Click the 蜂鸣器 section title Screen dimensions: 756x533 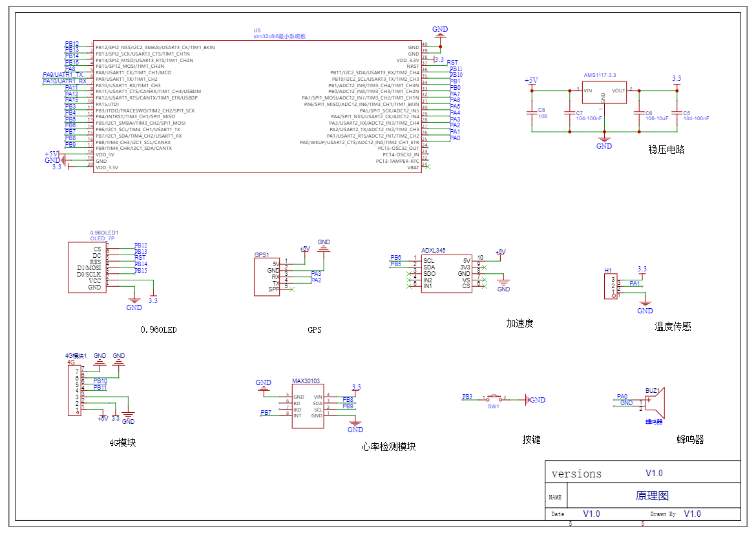(x=691, y=439)
